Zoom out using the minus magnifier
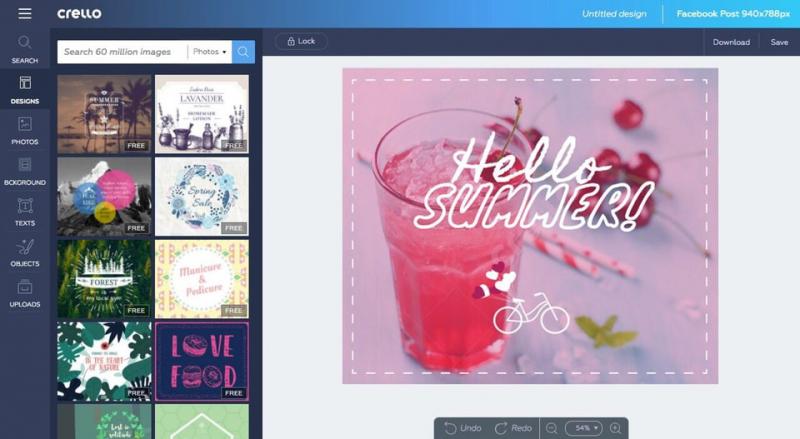The image size is (800, 439). (551, 428)
